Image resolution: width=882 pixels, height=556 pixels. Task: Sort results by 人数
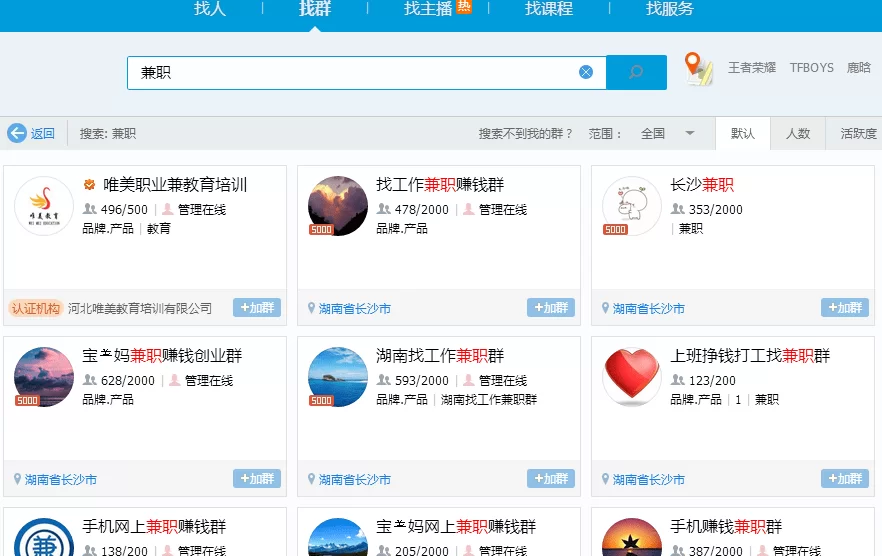[x=798, y=133]
